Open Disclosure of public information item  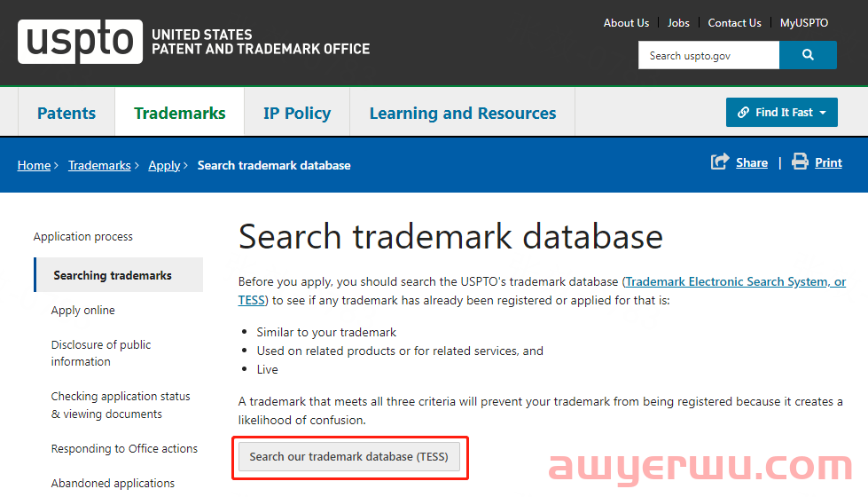101,353
